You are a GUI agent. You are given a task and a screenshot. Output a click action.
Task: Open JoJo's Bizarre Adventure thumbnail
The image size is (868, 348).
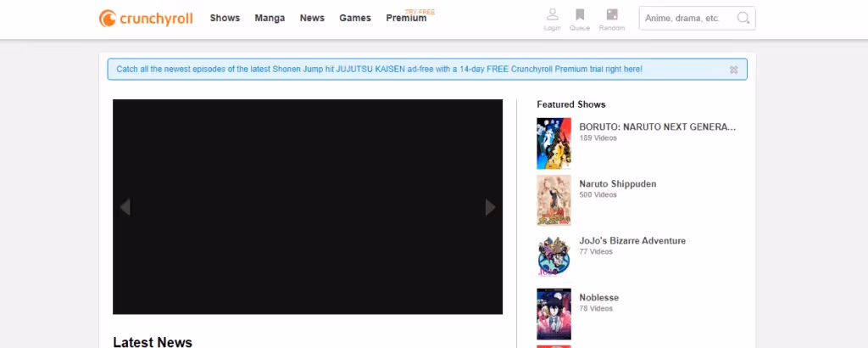point(554,257)
